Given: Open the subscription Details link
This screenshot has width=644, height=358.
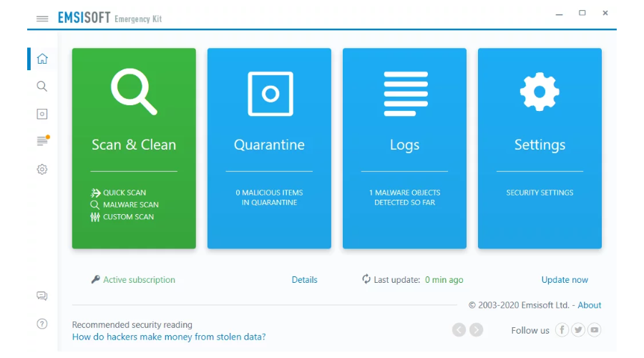Looking at the screenshot, I should coord(304,280).
